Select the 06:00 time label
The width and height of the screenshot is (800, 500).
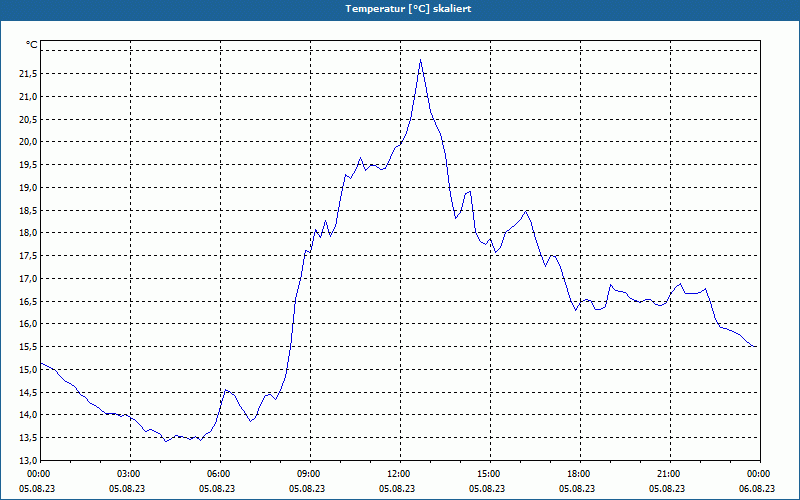click(217, 473)
